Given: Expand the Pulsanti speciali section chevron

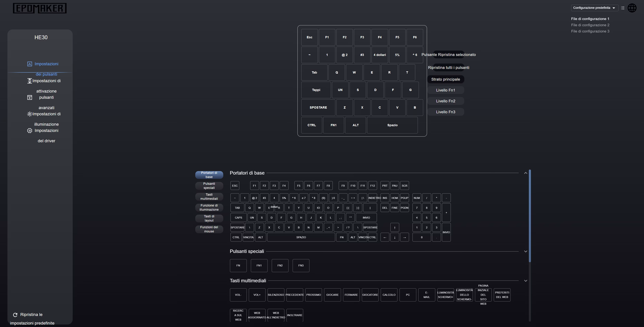Looking at the screenshot, I should 526,252.
